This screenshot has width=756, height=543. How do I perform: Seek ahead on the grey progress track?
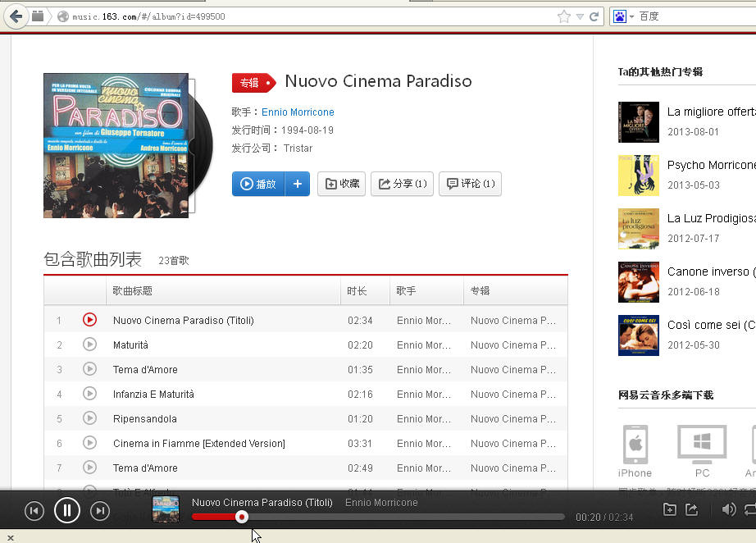pos(407,517)
